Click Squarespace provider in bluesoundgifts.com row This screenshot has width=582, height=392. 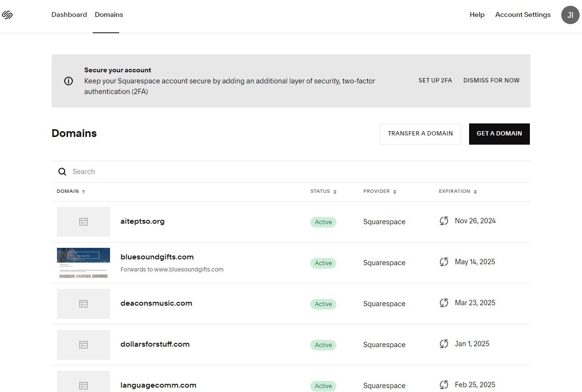coord(384,263)
